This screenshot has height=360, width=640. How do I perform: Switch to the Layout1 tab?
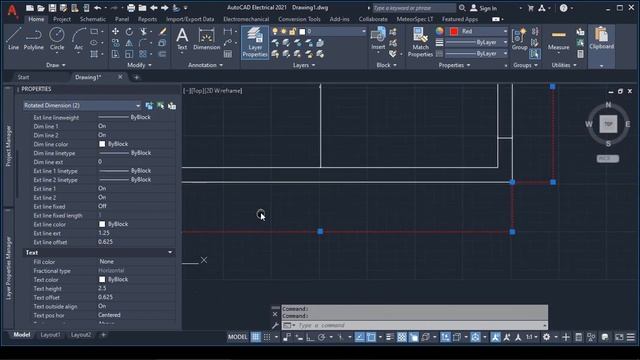(x=51, y=335)
